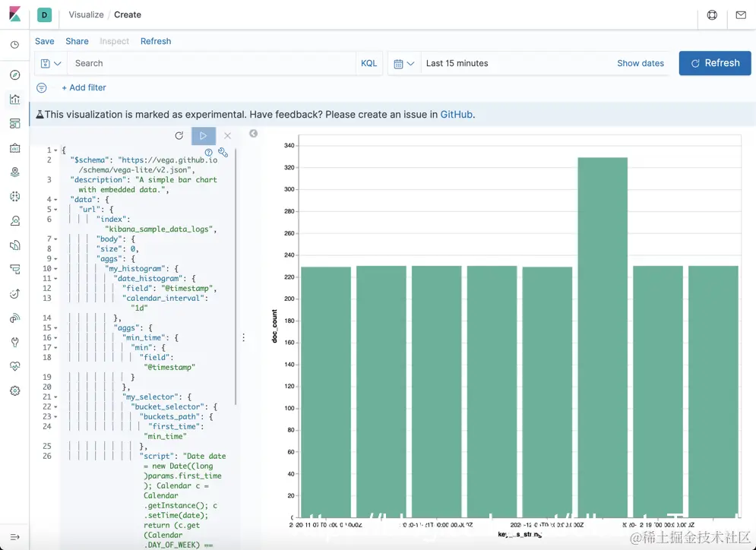
Task: Reset the Vega editor with refresh icon
Action: [179, 136]
